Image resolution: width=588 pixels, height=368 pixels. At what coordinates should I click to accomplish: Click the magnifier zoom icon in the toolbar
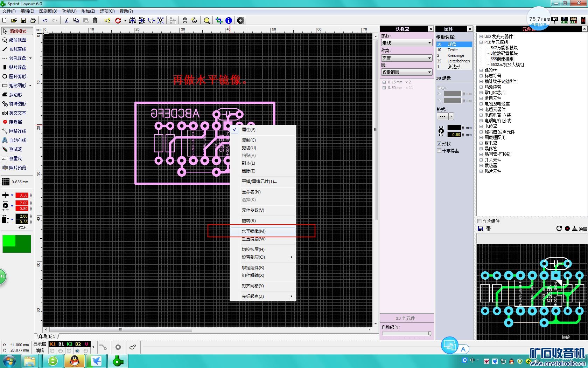pyautogui.click(x=207, y=20)
